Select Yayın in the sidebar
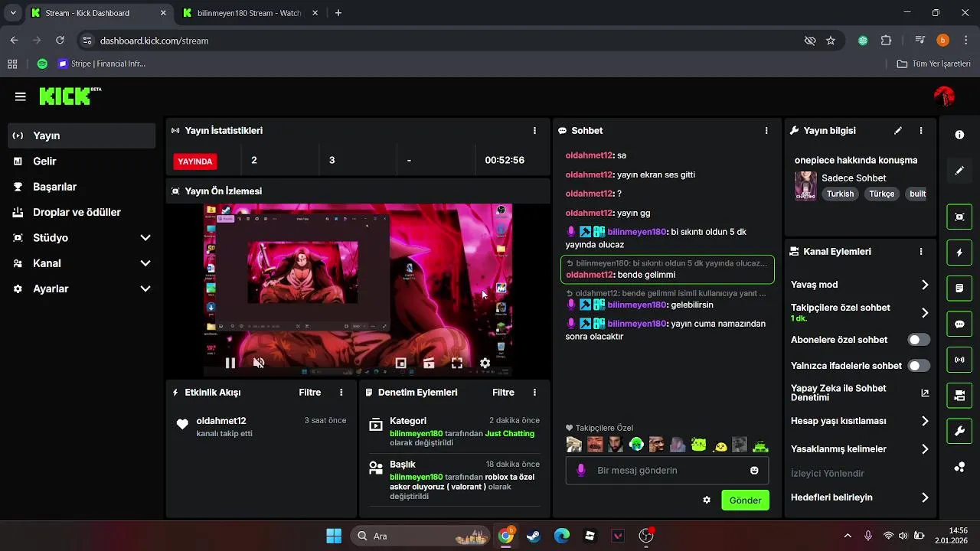The image size is (980, 551). [x=81, y=135]
